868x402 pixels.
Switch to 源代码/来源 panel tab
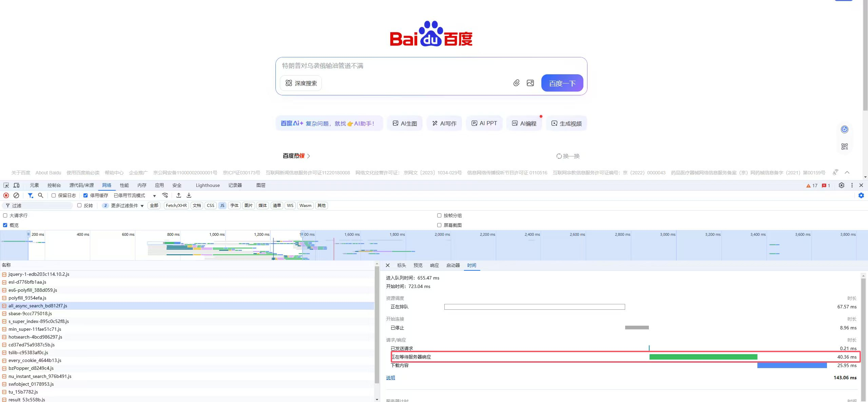coord(82,185)
